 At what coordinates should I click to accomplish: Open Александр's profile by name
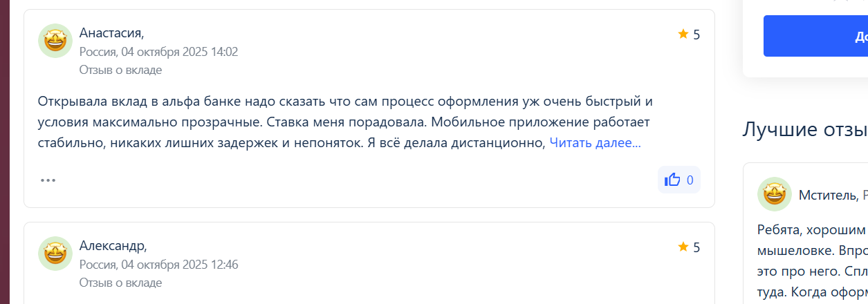coord(113,245)
